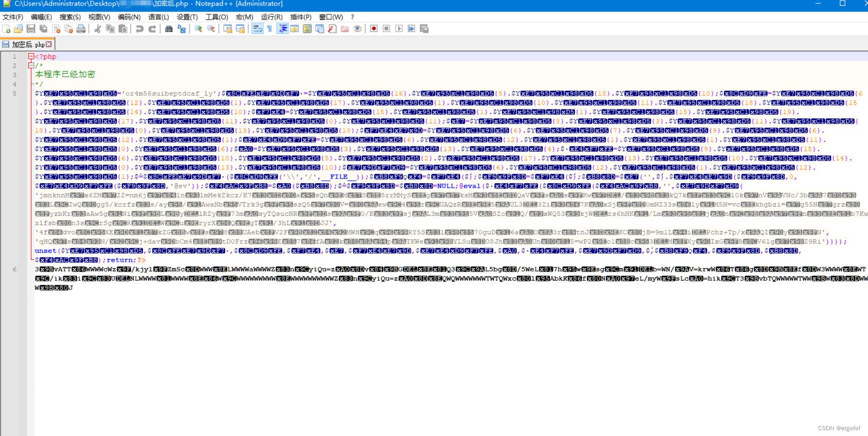Toggle Show all characters pilcrow button
The width and height of the screenshot is (868, 436).
pyautogui.click(x=270, y=29)
